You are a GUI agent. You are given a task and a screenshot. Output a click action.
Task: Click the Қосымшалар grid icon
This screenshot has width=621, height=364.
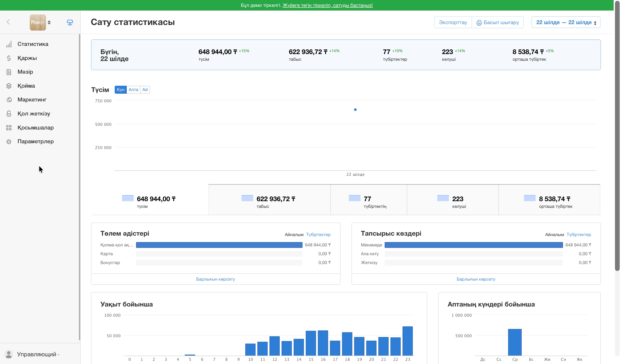coord(9,128)
